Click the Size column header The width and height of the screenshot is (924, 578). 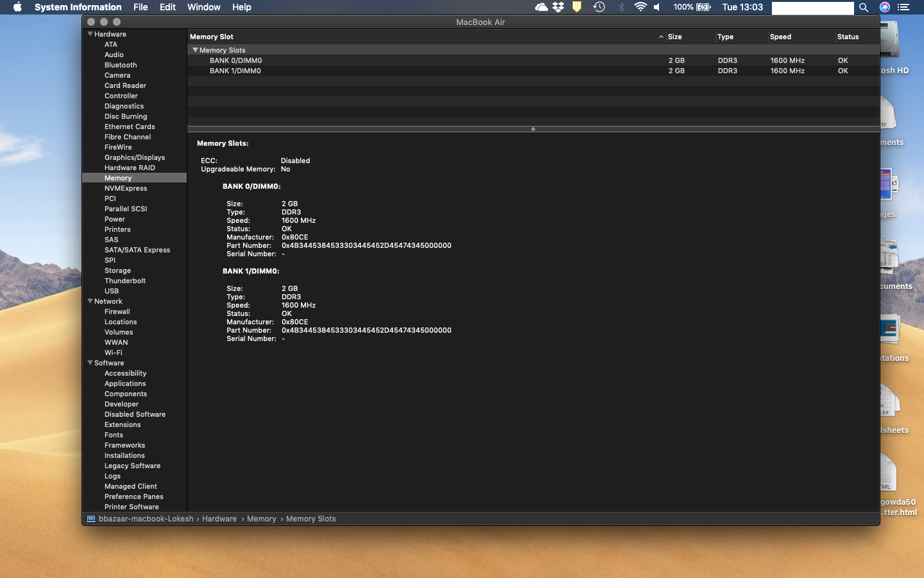click(x=674, y=37)
